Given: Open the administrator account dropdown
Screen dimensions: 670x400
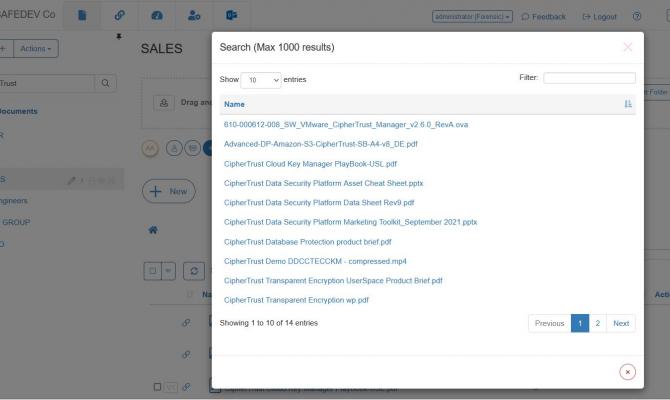Looking at the screenshot, I should pyautogui.click(x=472, y=17).
